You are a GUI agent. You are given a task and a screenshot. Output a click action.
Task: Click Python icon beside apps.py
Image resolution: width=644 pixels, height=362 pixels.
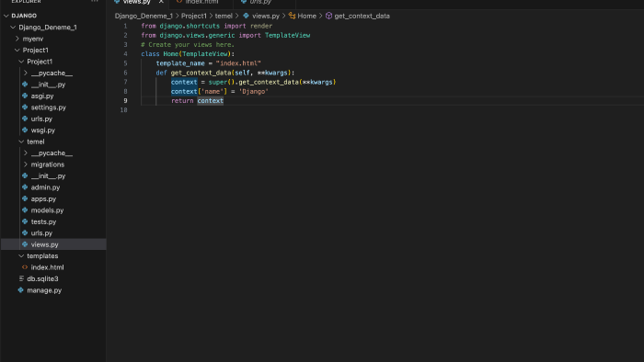25,198
